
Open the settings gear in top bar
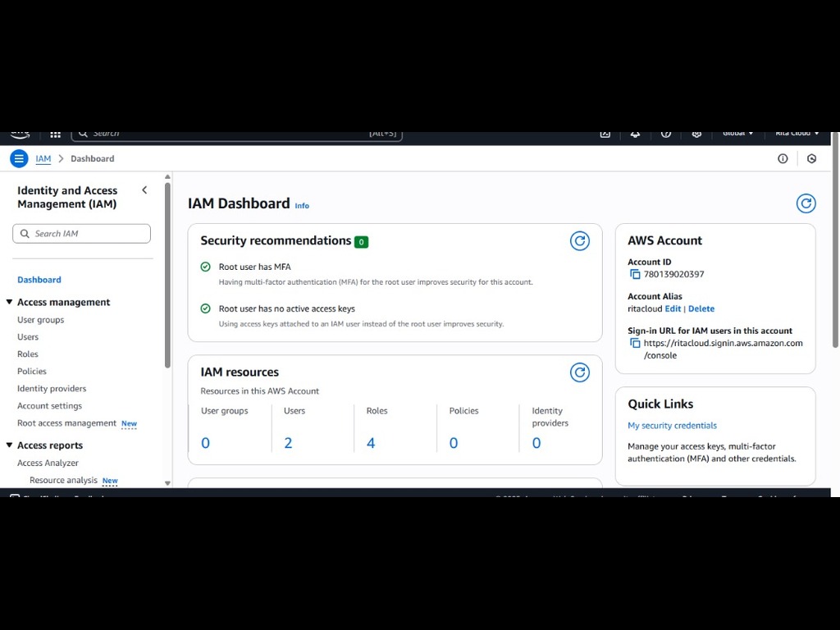pos(696,135)
